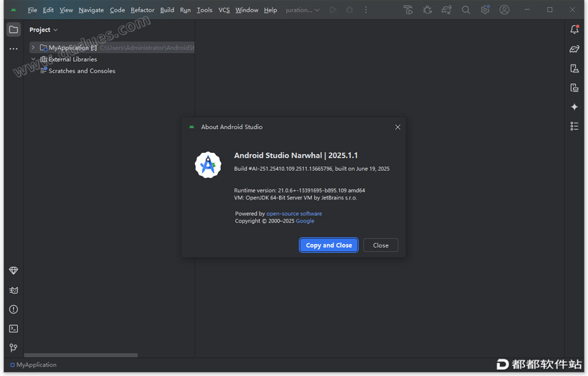This screenshot has height=376, width=588.
Task: Open Notifications bell icon
Action: (574, 29)
